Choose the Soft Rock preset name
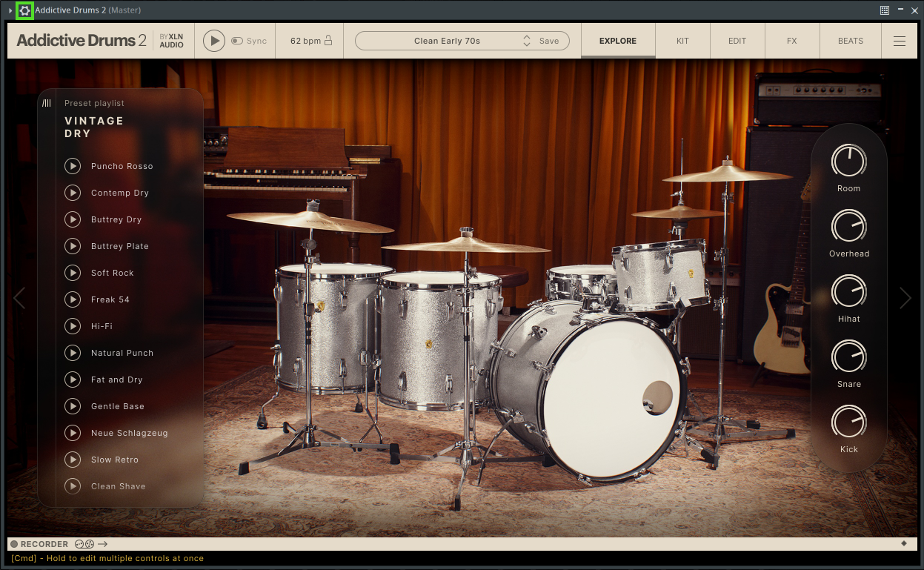 click(x=113, y=273)
